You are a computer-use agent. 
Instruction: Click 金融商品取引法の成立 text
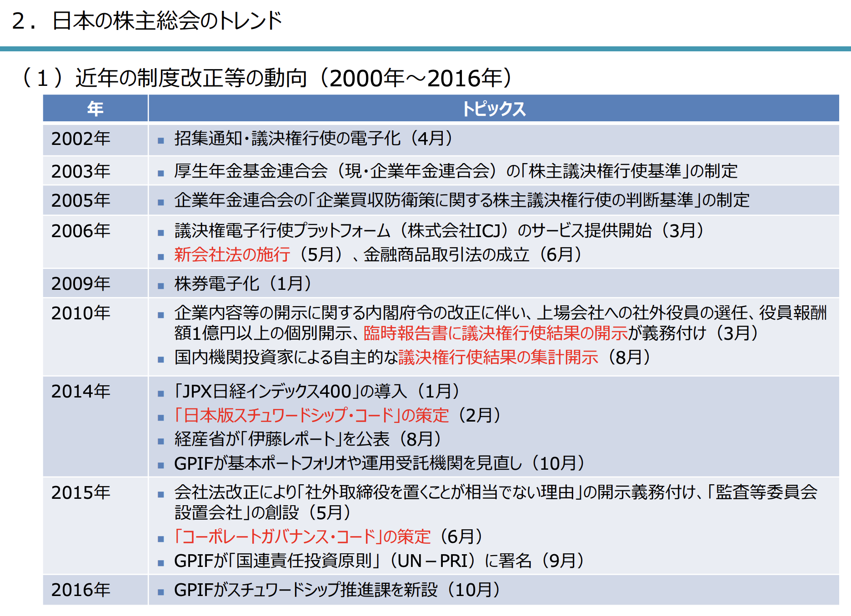[x=446, y=254]
